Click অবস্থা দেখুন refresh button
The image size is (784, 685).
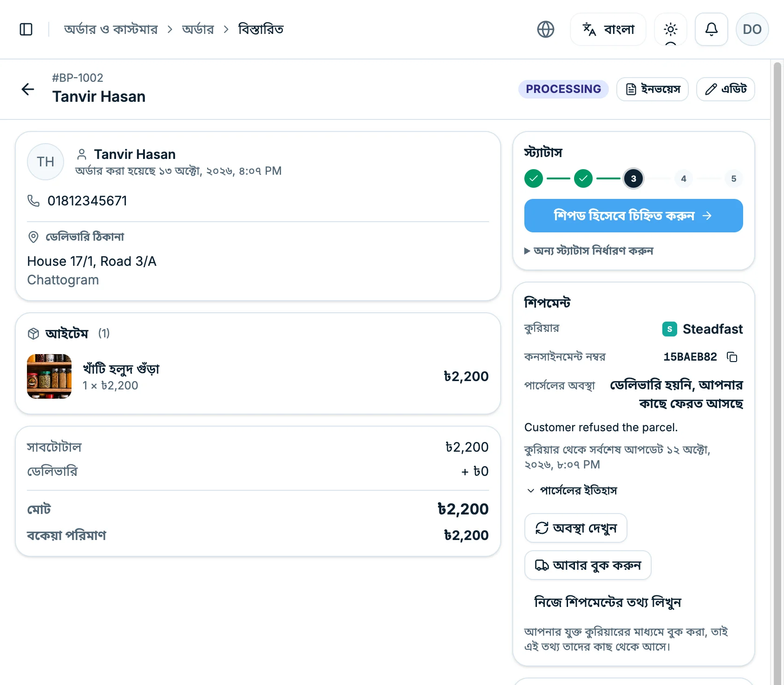tap(576, 528)
